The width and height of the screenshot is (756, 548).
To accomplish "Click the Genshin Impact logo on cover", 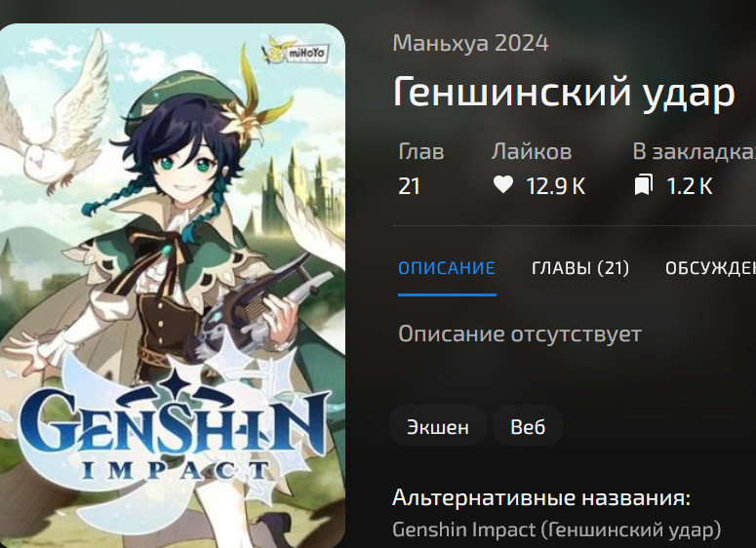I will coord(172,426).
